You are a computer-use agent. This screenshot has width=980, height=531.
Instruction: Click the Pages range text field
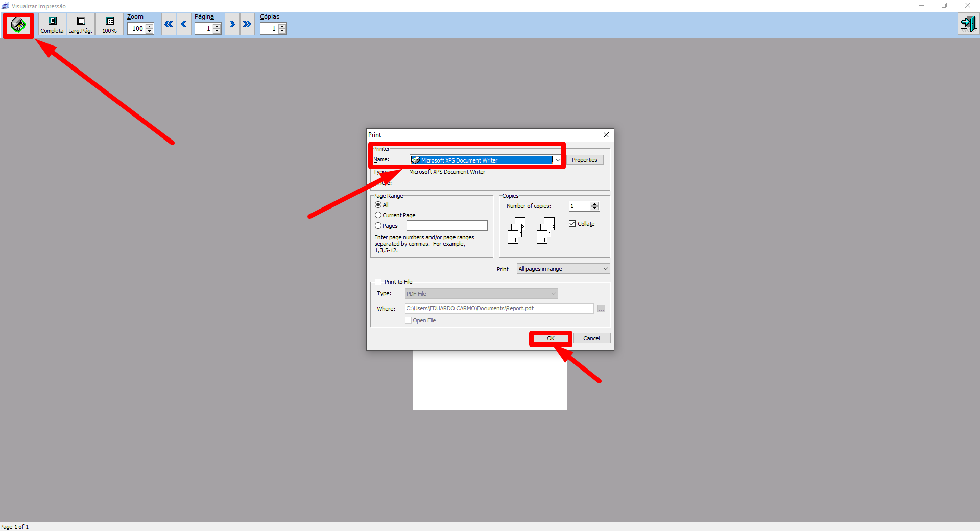coord(447,226)
